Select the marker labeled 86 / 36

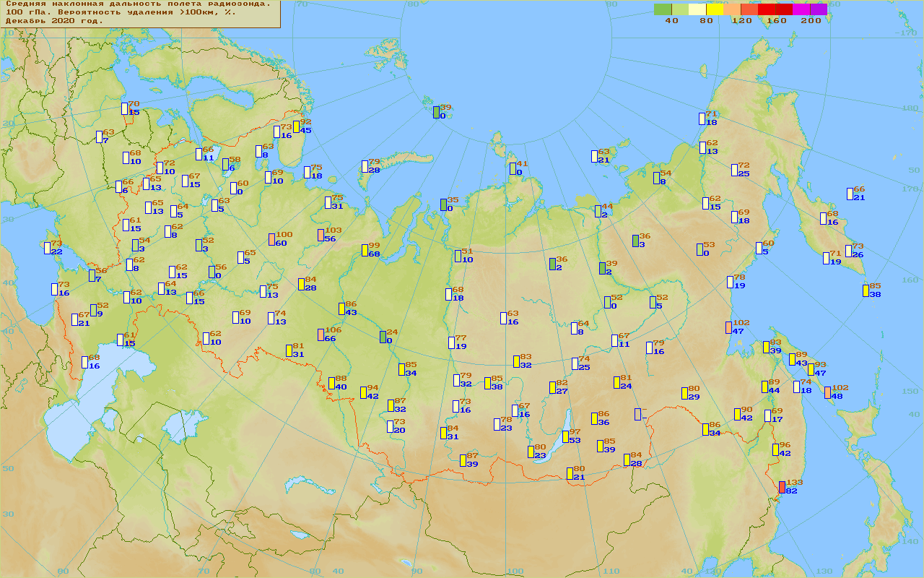coord(595,418)
